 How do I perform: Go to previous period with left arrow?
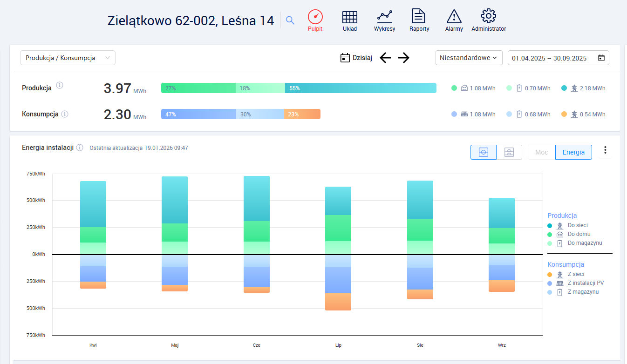coord(385,58)
